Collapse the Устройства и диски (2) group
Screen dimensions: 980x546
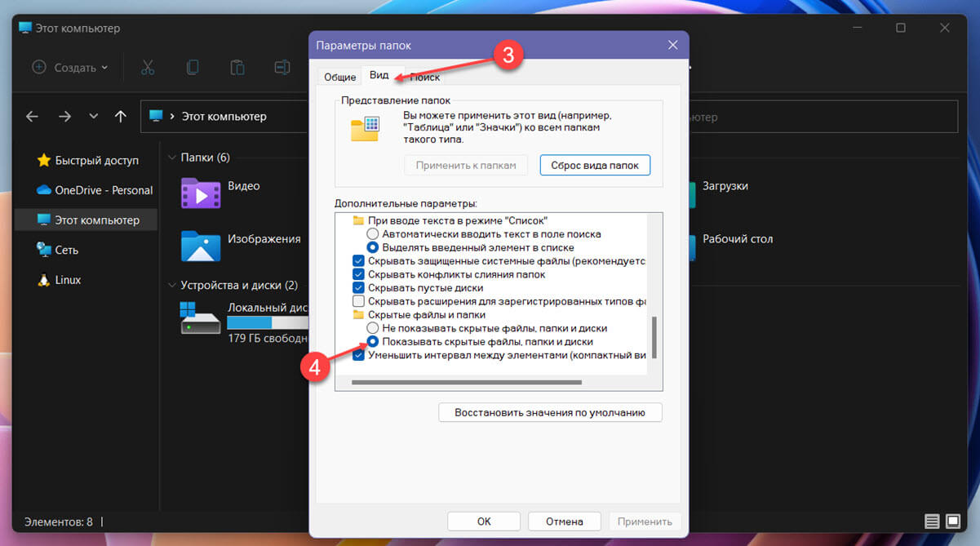pyautogui.click(x=172, y=285)
